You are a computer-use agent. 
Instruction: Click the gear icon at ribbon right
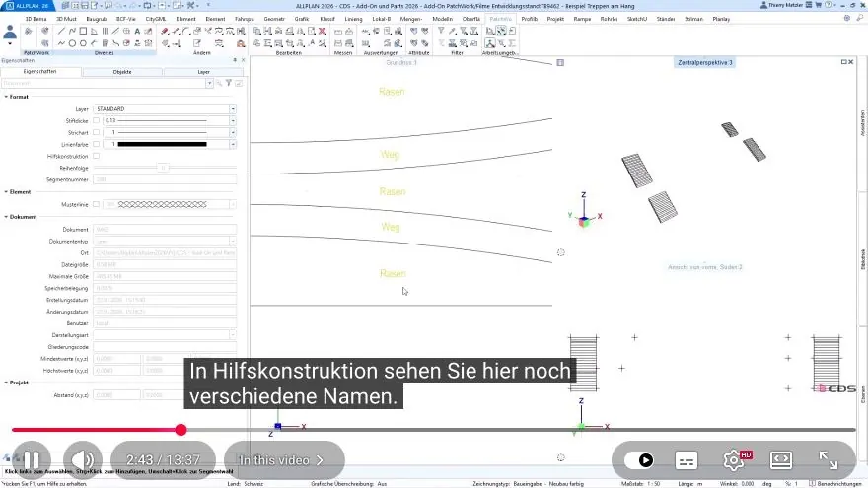pyautogui.click(x=847, y=19)
